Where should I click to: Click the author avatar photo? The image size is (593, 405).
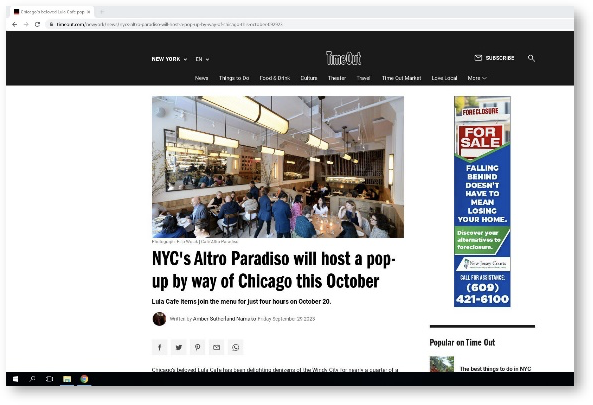[x=159, y=319]
